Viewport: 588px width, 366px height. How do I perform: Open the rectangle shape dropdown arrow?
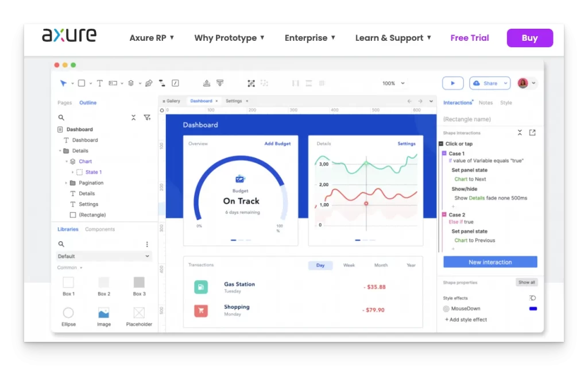91,83
